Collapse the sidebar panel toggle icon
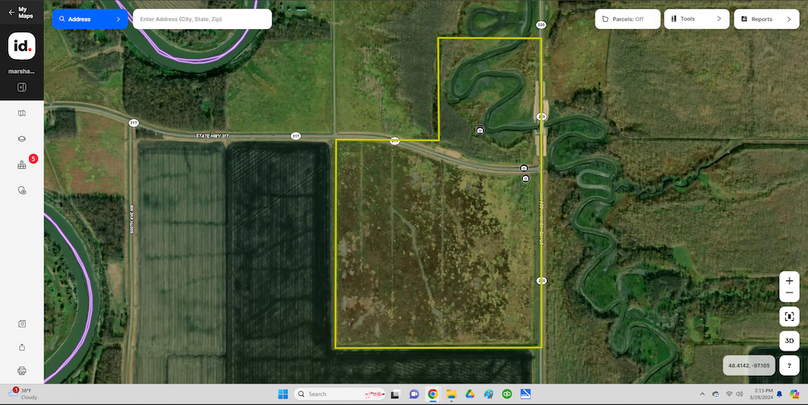The height and width of the screenshot is (405, 808). click(21, 87)
